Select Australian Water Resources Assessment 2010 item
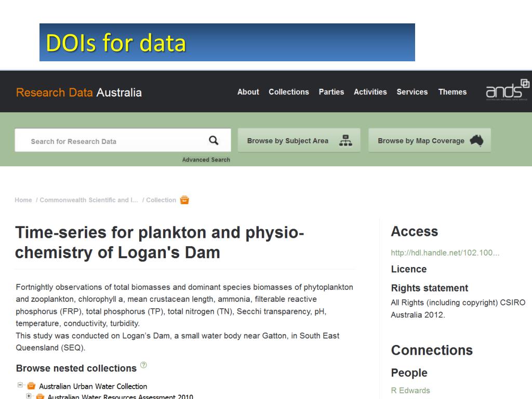The width and height of the screenshot is (532, 399). (120, 396)
